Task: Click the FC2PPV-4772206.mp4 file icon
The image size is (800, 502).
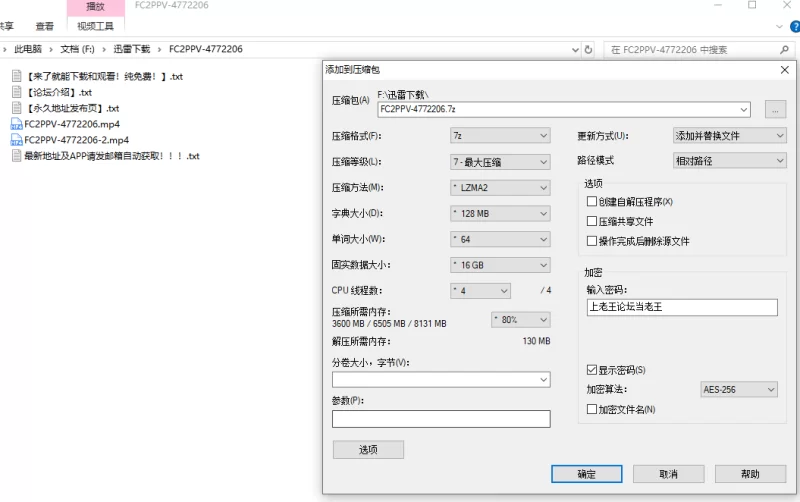Action: [x=16, y=124]
